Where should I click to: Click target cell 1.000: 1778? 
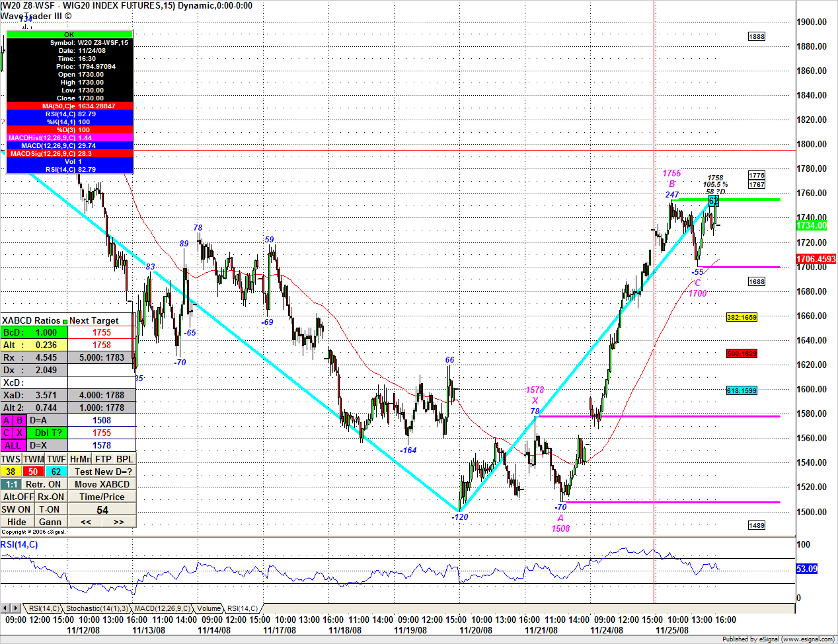pyautogui.click(x=102, y=408)
